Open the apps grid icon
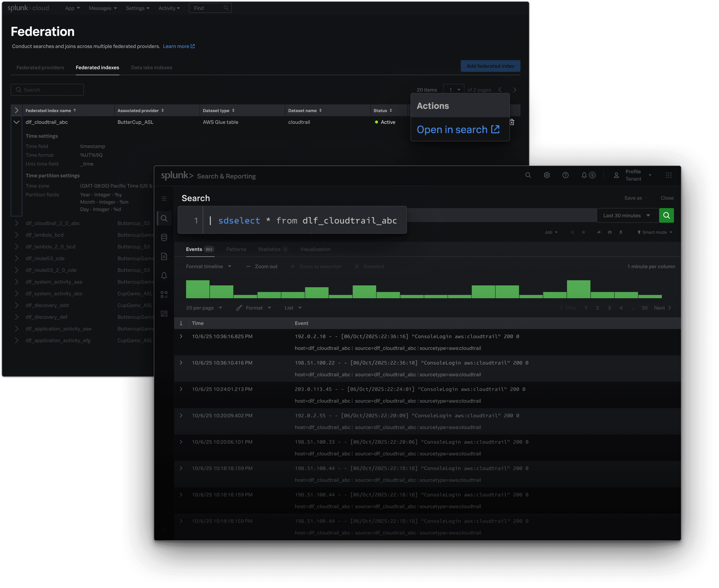Image resolution: width=719 pixels, height=588 pixels. (668, 175)
